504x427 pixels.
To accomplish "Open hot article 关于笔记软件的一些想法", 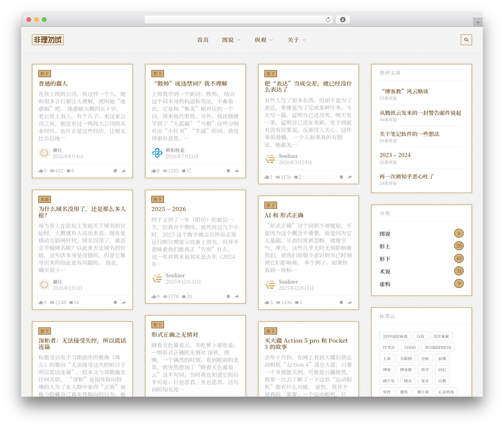I will click(x=409, y=134).
